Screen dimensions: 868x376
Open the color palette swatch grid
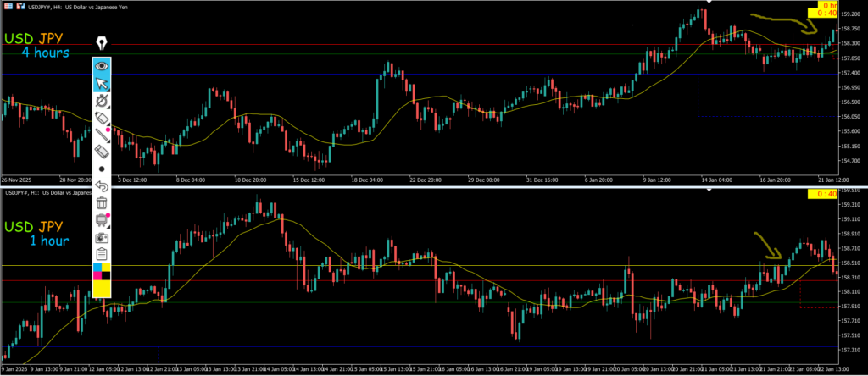click(102, 271)
